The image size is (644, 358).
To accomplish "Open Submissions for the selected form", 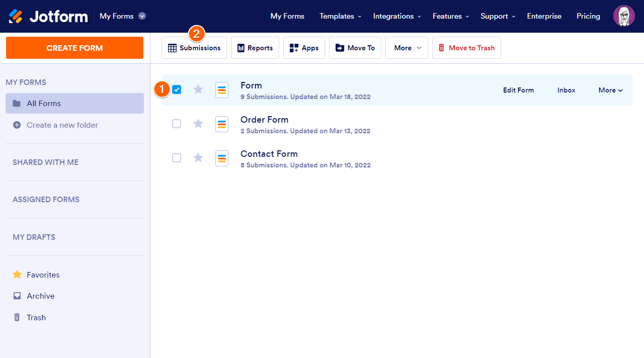I will pyautogui.click(x=194, y=48).
